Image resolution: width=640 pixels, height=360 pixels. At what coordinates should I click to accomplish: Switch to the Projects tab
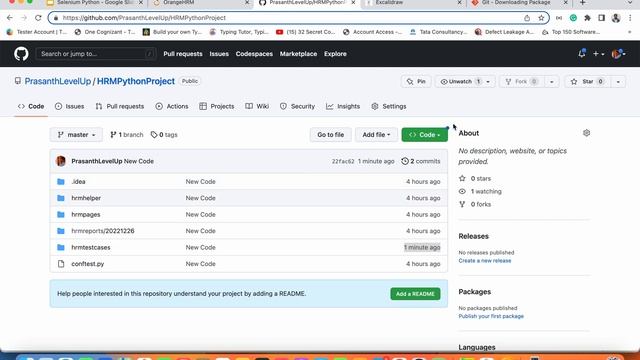point(217,106)
